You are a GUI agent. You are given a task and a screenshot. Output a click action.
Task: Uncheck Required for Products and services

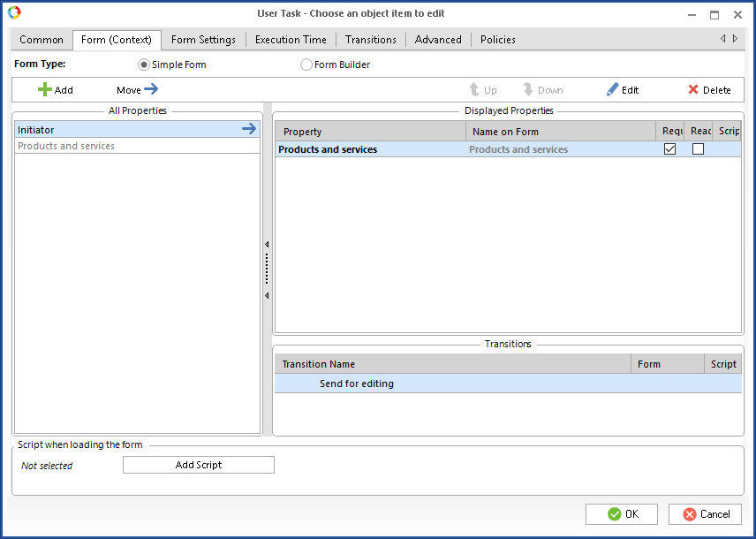coord(669,149)
